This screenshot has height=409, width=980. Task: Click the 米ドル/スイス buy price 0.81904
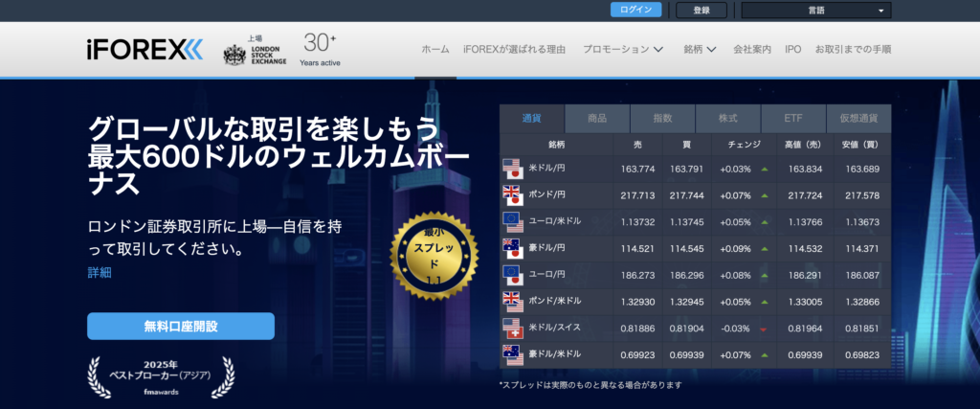point(687,329)
